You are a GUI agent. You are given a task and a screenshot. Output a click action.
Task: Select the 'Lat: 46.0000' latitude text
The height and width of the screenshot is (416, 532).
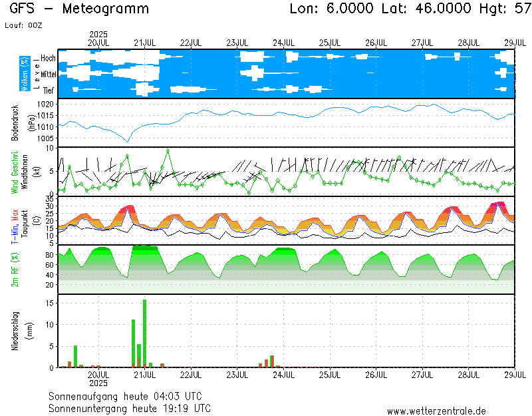click(x=426, y=8)
